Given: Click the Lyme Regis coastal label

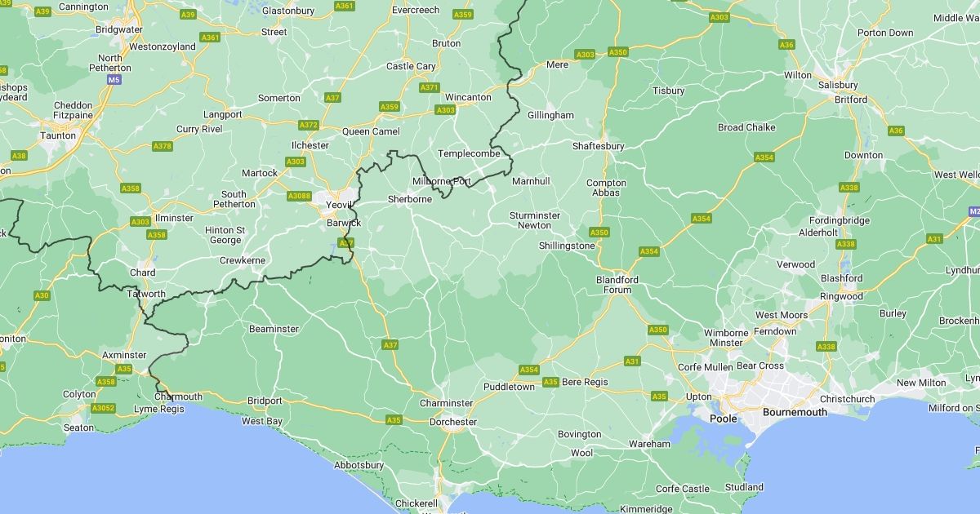Looking at the screenshot, I should pyautogui.click(x=159, y=409).
